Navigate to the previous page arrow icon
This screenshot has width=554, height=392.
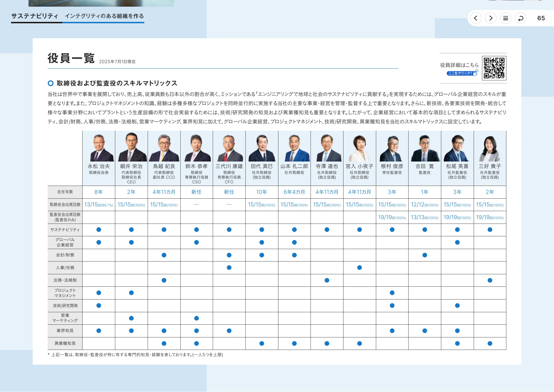[x=476, y=18]
